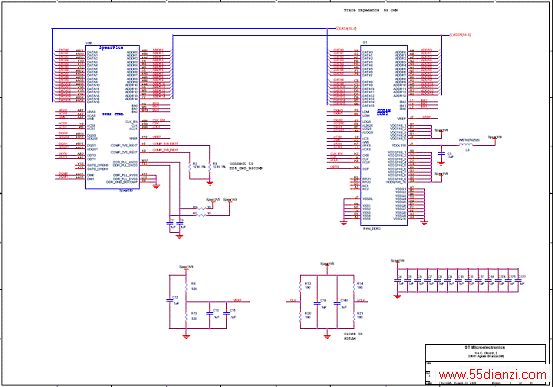
Task: Select the VREF net label in divider circuit
Action: tap(237, 301)
